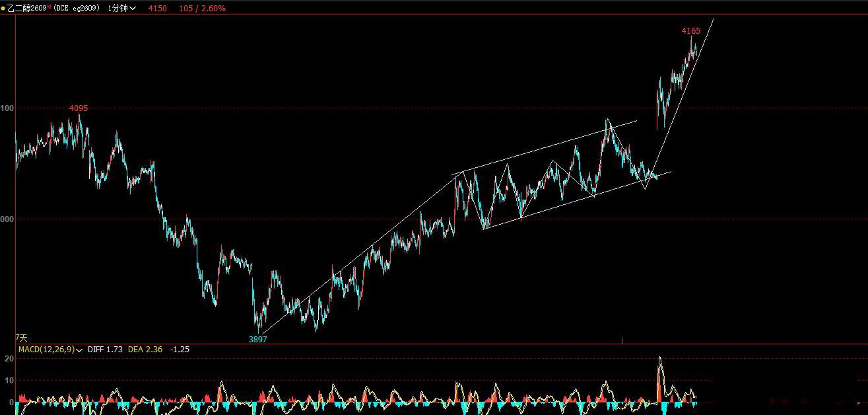Viewport: 868px width, 415px height.
Task: Click the 7天 range label
Action: [21, 338]
